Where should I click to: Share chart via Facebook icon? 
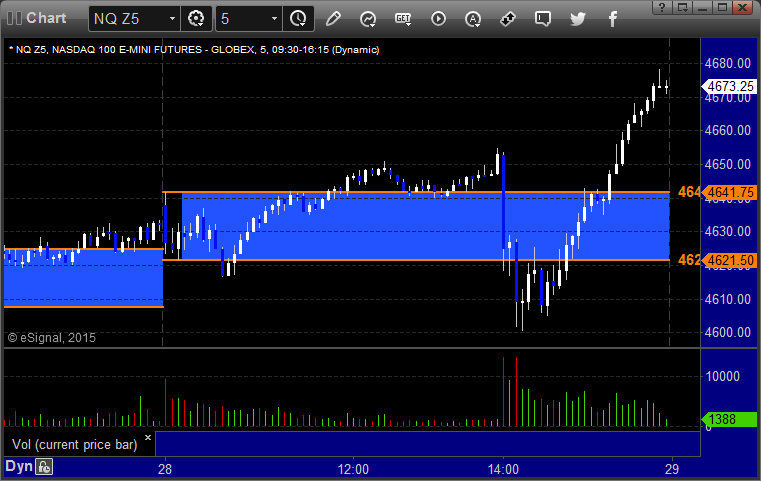(612, 19)
